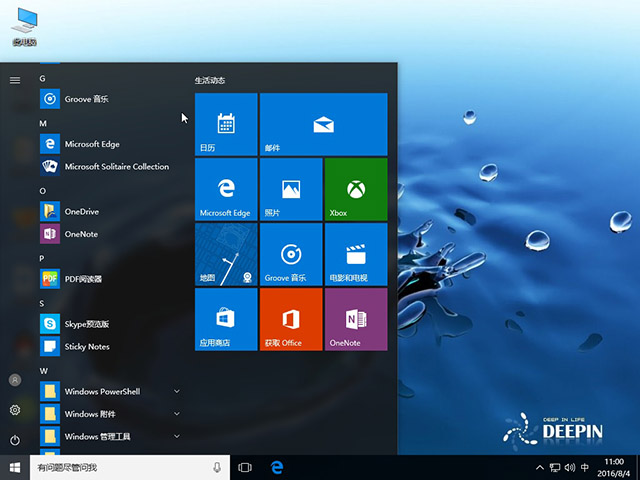Open Settings gear in Start sidebar
This screenshot has width=640, height=480.
(x=15, y=410)
